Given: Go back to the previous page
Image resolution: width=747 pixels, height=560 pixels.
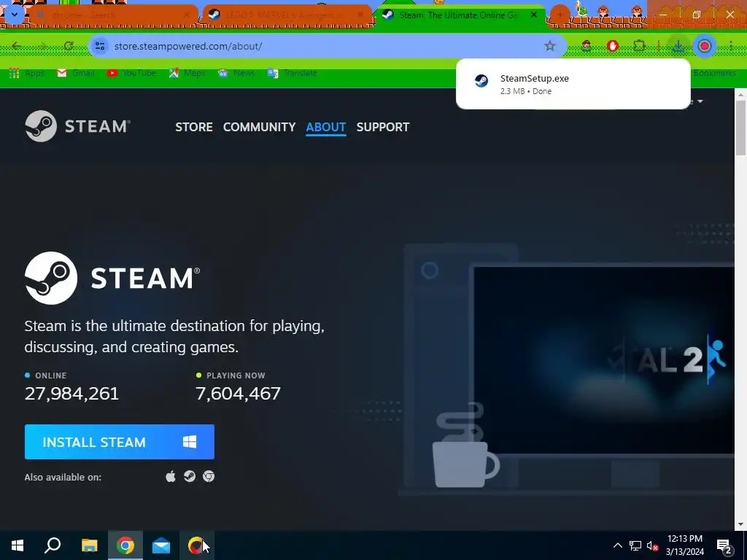Looking at the screenshot, I should coord(17,46).
